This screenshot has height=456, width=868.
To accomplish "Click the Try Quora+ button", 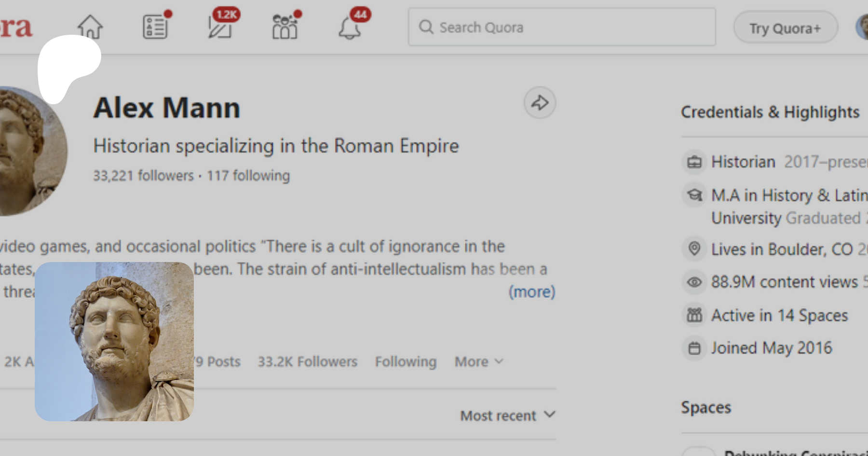I will pyautogui.click(x=785, y=28).
